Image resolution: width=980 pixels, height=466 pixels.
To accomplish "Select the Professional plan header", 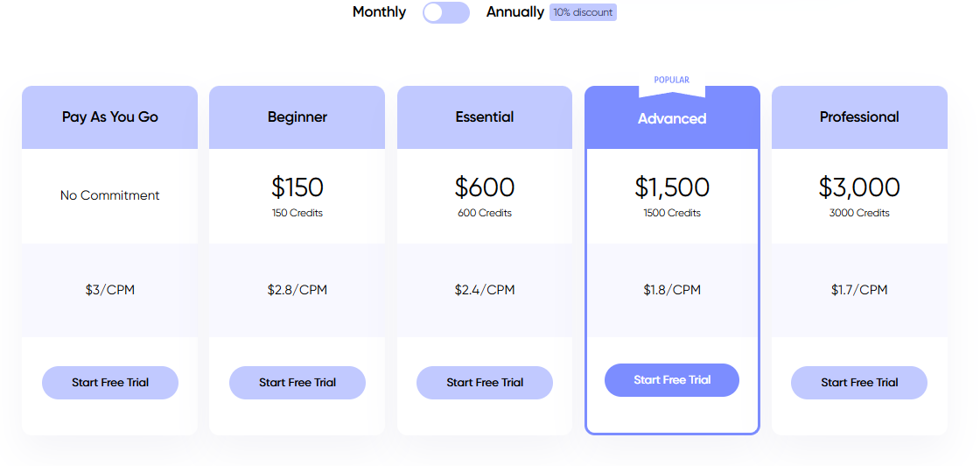I will [859, 117].
